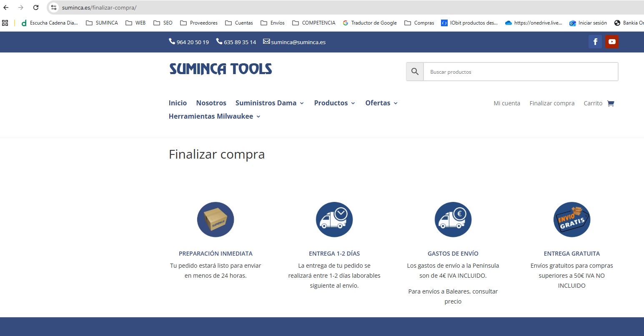
Task: Click the shopping cart icon
Action: (x=611, y=103)
